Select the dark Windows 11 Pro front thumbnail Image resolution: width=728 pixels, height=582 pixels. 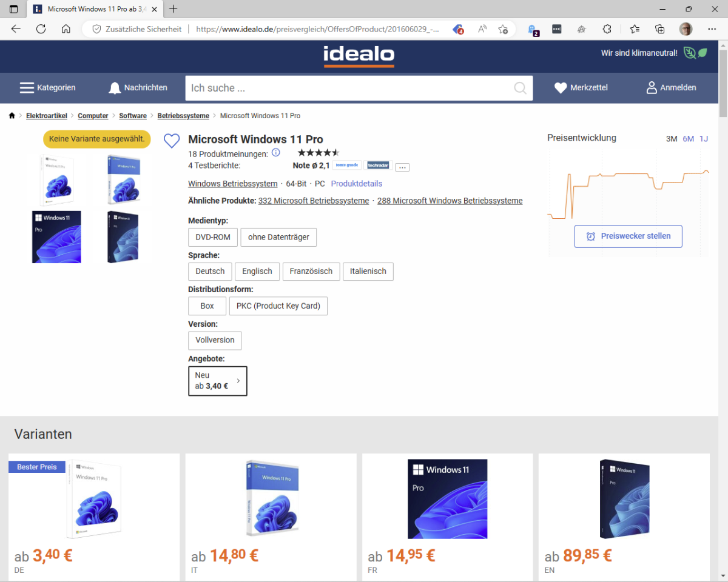point(56,237)
